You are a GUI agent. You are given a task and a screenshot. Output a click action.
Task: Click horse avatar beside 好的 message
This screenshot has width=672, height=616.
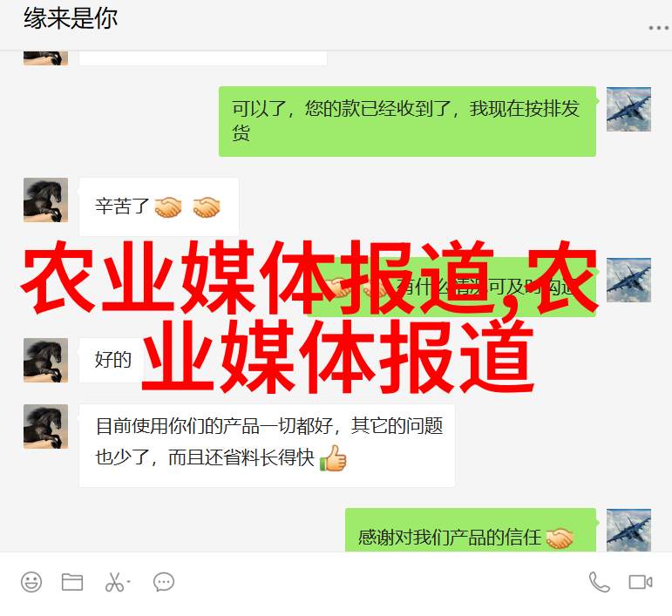[x=45, y=360]
